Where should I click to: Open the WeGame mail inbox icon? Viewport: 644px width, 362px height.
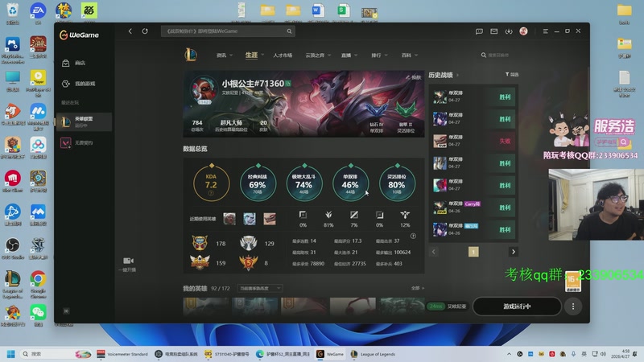coord(493,31)
